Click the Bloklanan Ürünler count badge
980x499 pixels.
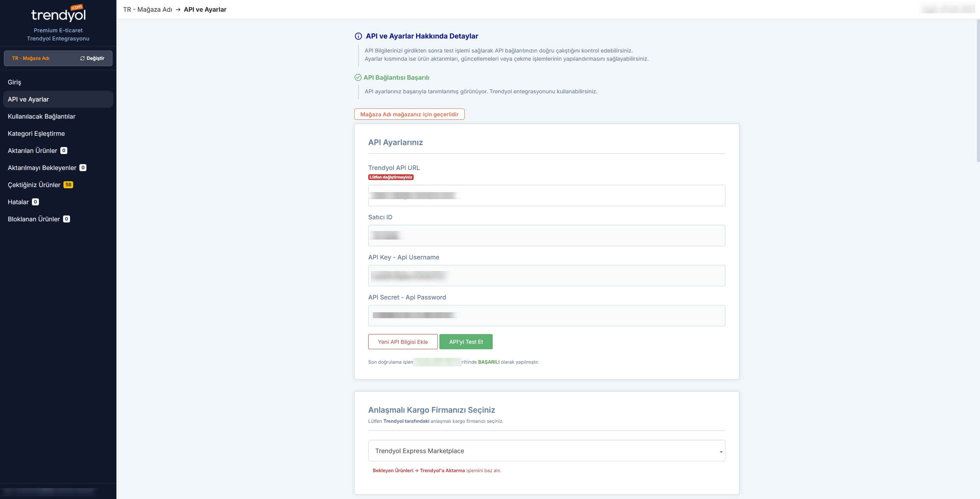[x=67, y=219]
